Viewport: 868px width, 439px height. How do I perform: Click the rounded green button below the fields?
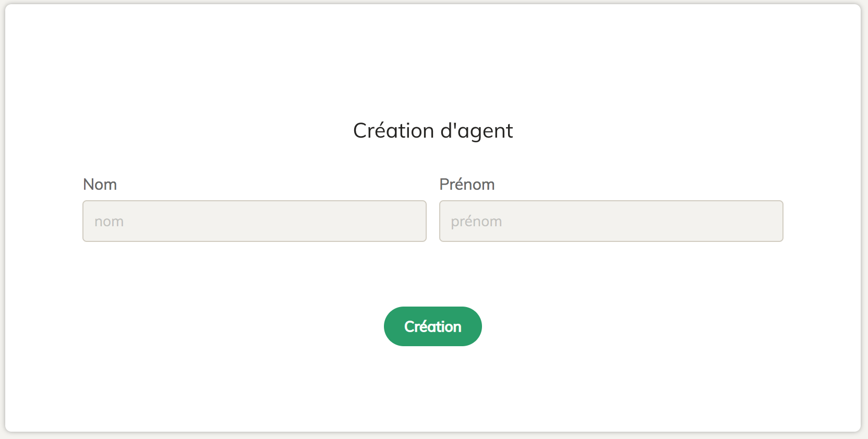coord(432,326)
